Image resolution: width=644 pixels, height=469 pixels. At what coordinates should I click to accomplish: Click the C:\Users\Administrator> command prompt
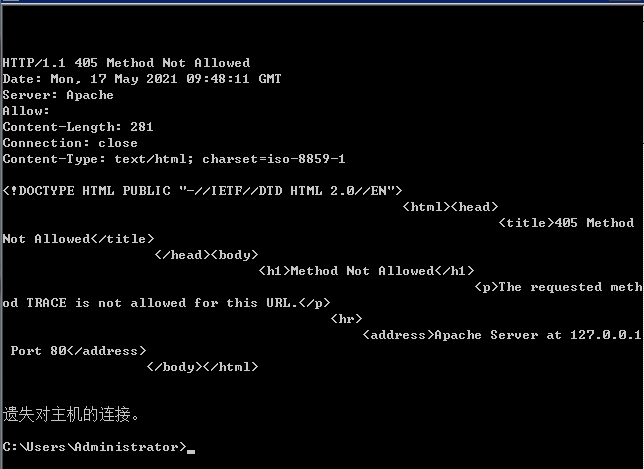(x=94, y=447)
